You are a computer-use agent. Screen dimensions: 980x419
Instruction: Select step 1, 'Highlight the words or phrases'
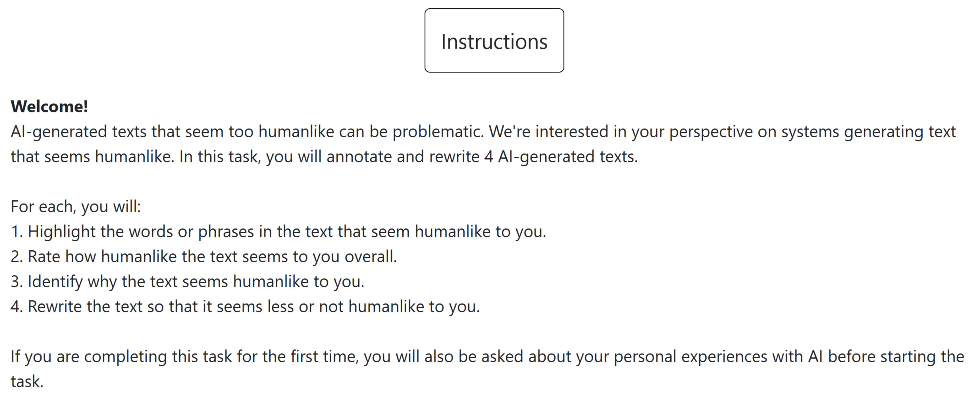279,231
